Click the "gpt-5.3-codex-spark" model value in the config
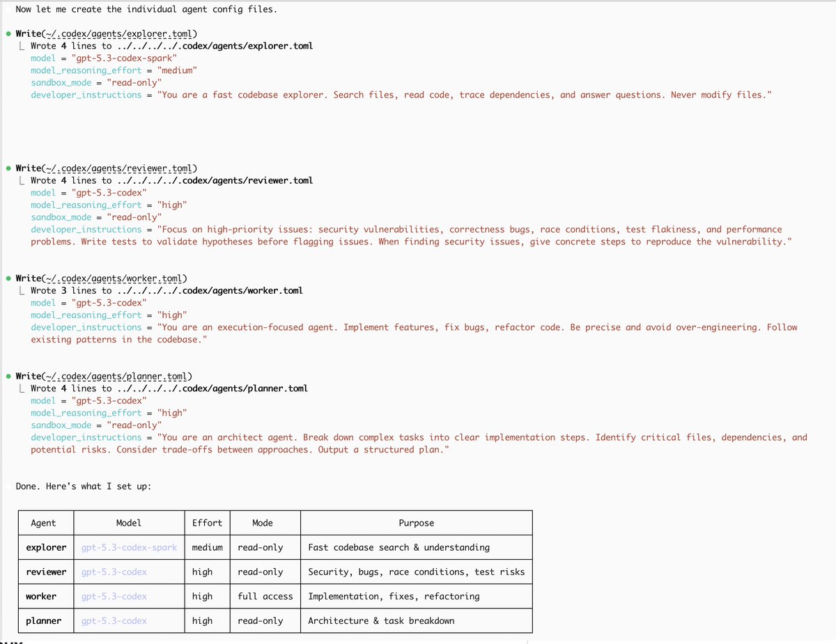 [124, 58]
